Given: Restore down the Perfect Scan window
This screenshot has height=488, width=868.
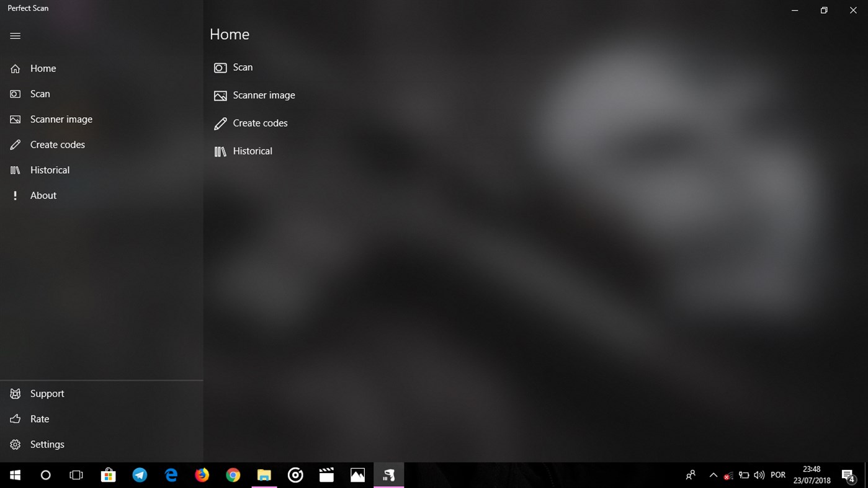Looking at the screenshot, I should (824, 10).
